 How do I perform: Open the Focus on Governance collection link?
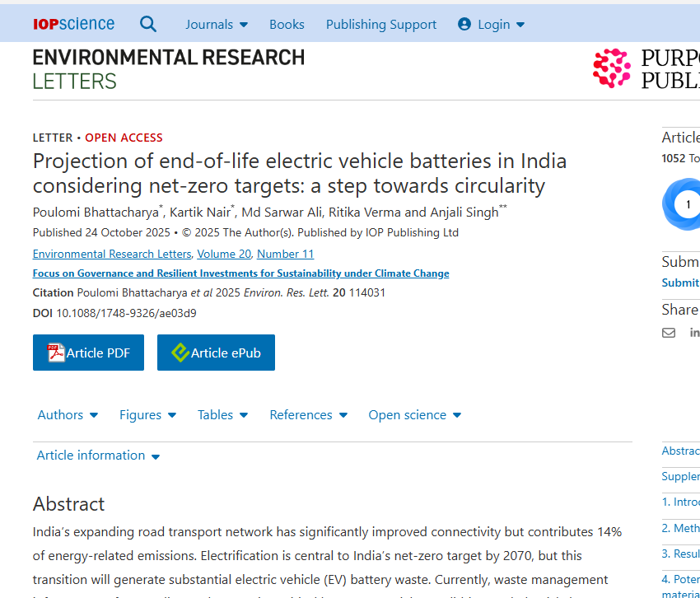pos(240,273)
